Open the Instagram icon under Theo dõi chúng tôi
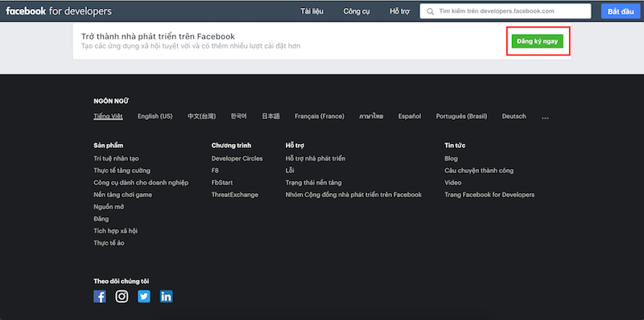This screenshot has height=320, width=644. (122, 296)
